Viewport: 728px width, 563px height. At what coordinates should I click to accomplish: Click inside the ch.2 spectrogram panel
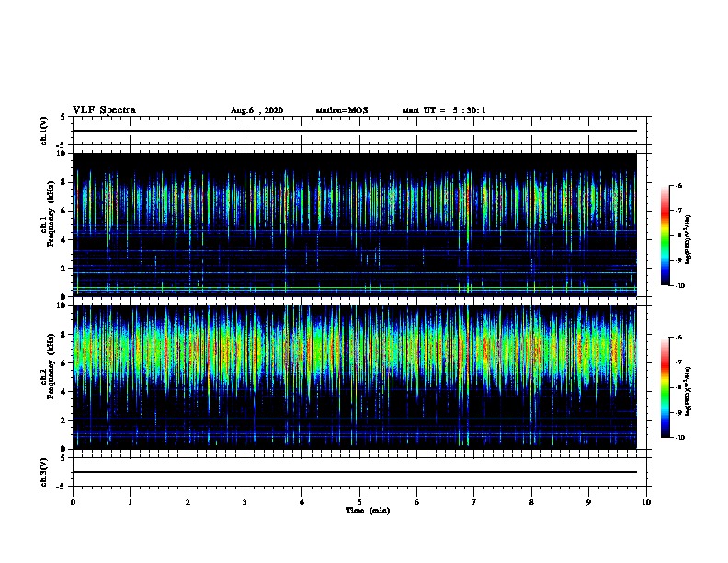click(355, 377)
